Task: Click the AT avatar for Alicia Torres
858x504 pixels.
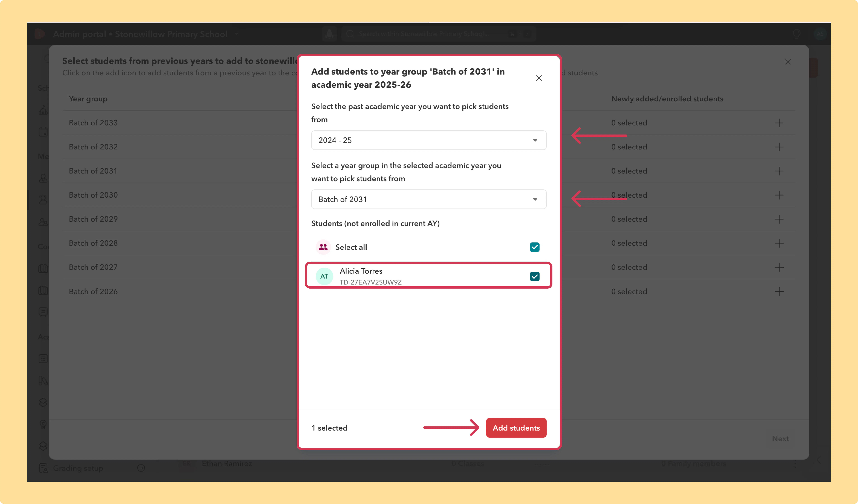Action: [324, 276]
